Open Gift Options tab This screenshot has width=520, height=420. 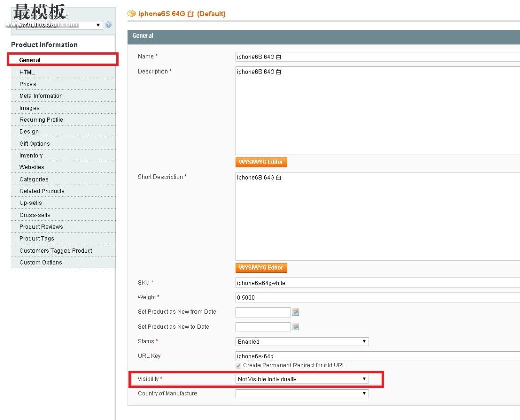point(63,144)
